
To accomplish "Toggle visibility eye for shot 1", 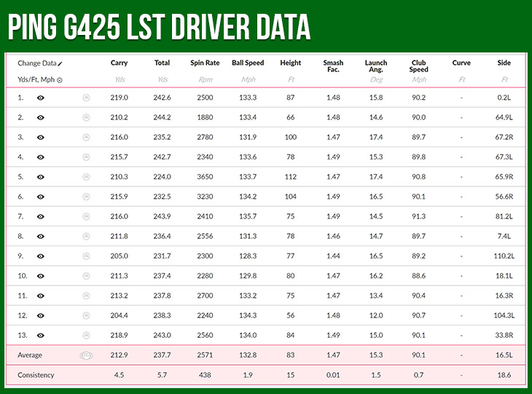I will [x=41, y=98].
